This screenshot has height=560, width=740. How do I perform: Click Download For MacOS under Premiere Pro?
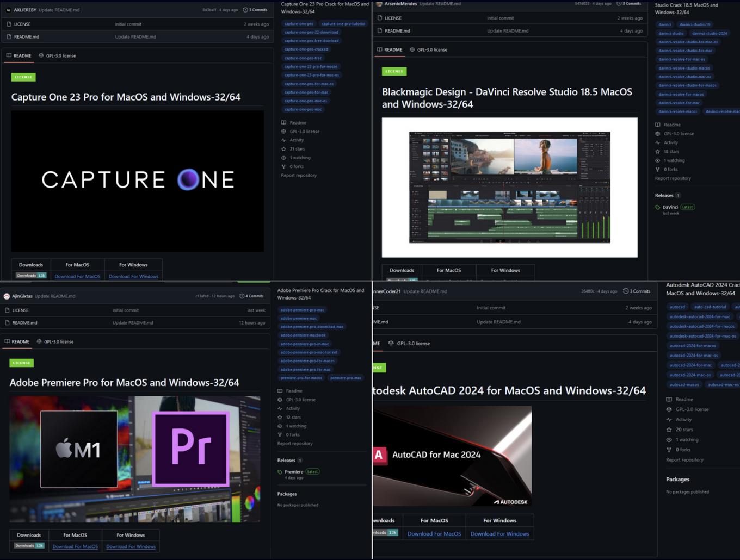[x=75, y=546]
